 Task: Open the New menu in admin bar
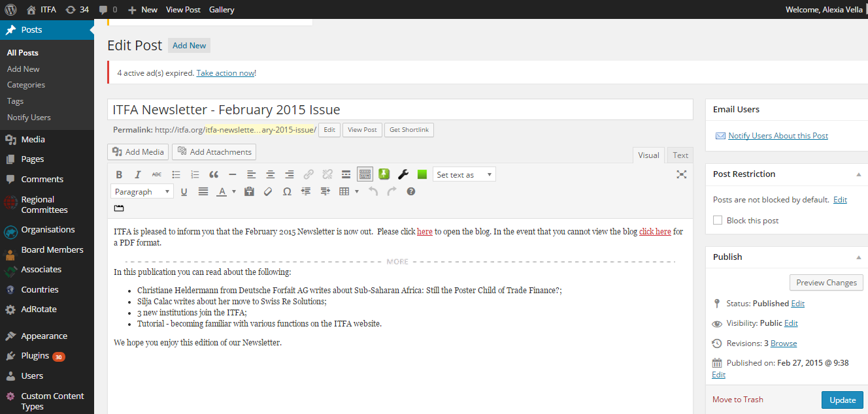(x=142, y=10)
